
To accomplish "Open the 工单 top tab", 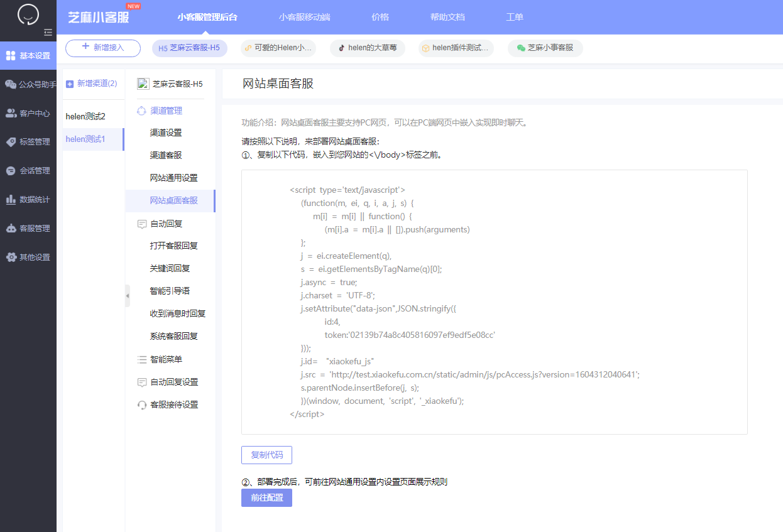I will click(x=515, y=17).
